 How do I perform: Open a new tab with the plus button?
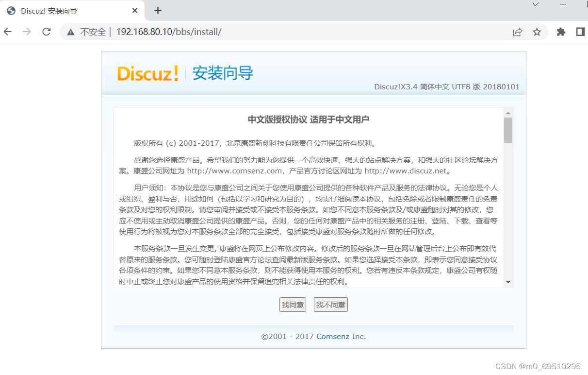click(158, 11)
